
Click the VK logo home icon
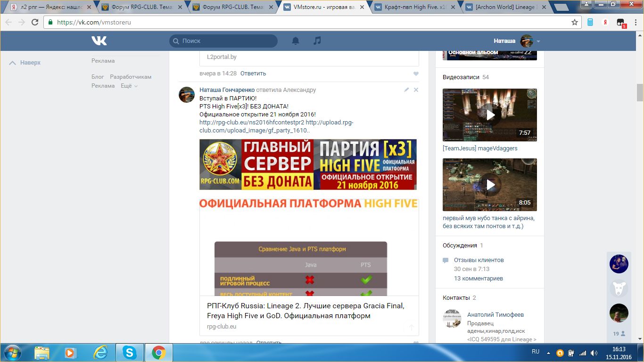pyautogui.click(x=99, y=41)
